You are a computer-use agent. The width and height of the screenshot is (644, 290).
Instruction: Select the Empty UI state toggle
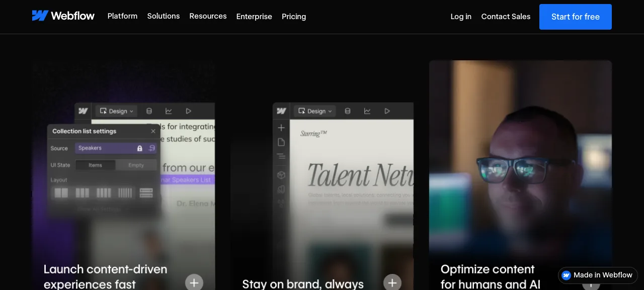[136, 165]
